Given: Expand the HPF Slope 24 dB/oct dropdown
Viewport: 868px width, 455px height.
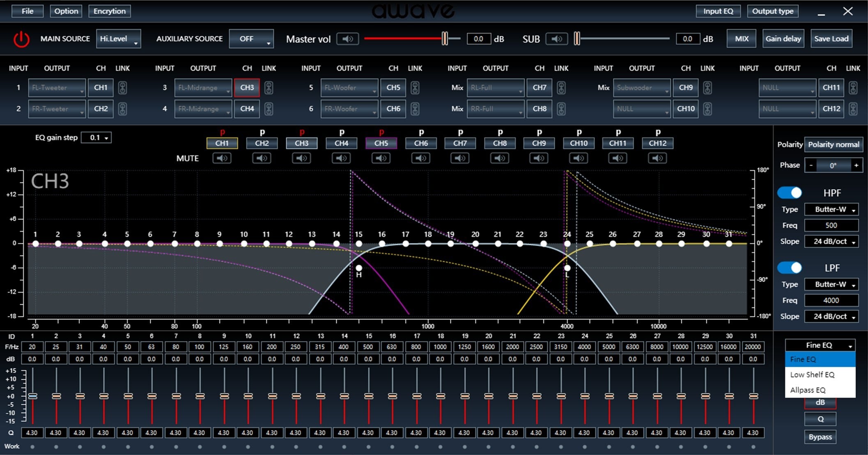Looking at the screenshot, I should click(831, 241).
